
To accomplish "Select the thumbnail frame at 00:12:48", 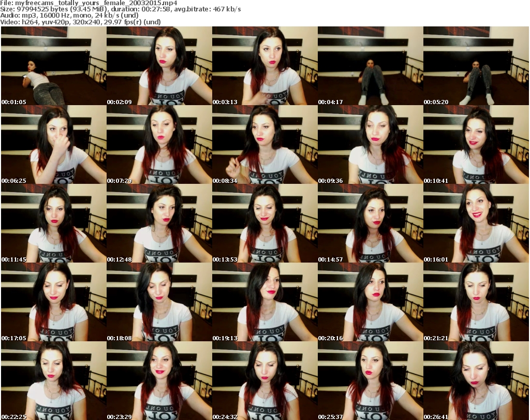I will [x=159, y=224].
